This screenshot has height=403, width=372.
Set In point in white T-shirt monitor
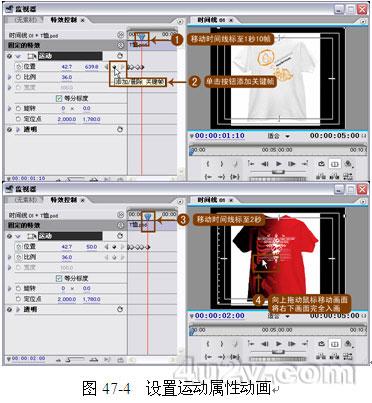point(208,164)
